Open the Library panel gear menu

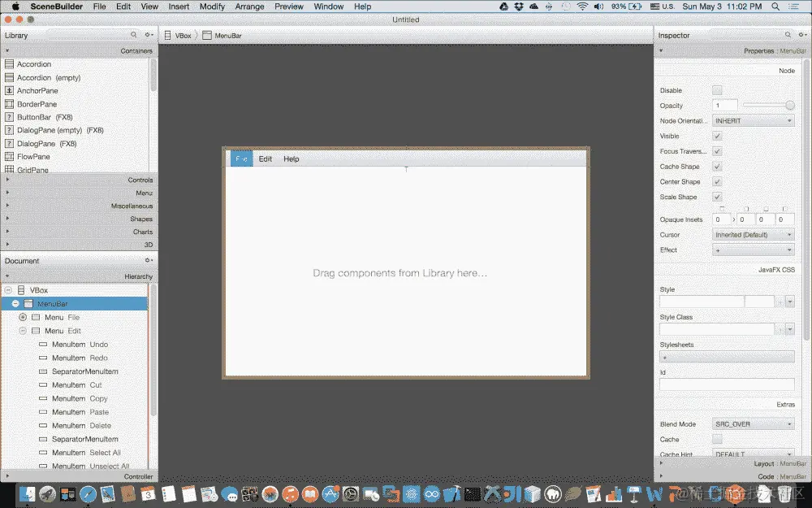pos(149,35)
